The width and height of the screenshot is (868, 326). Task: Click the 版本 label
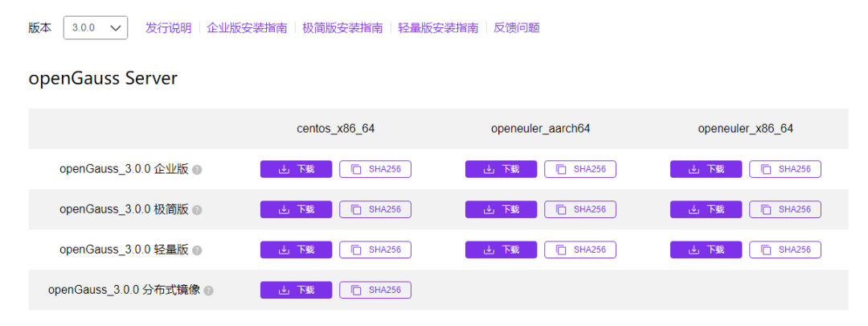point(40,27)
